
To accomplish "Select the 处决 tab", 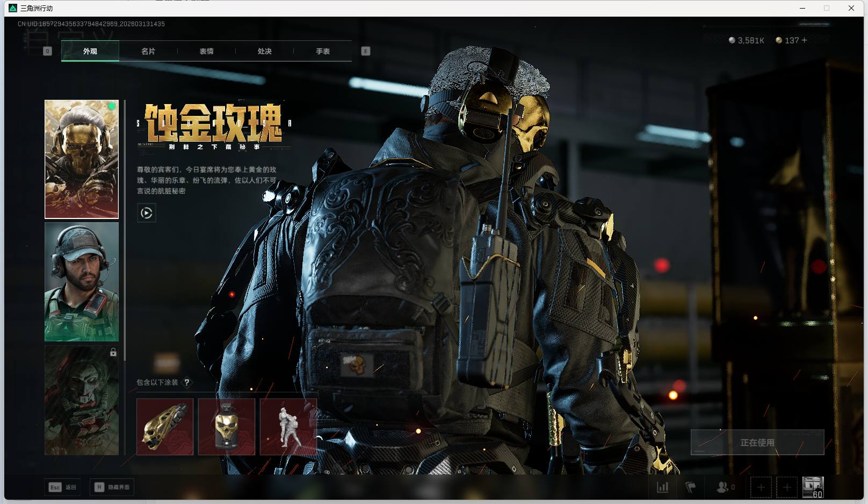I will 264,51.
